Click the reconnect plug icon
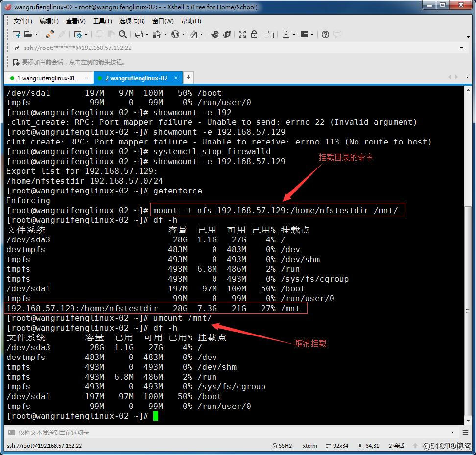This screenshot has width=476, height=455. click(x=50, y=34)
